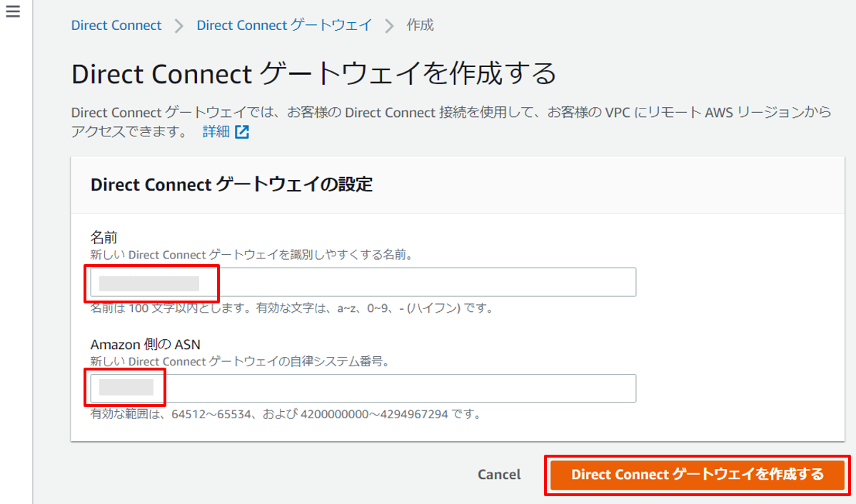Viewport: 856px width, 504px height.
Task: Create the gateway with Direct Connect ゲートウェイを作成する
Action: click(x=697, y=475)
